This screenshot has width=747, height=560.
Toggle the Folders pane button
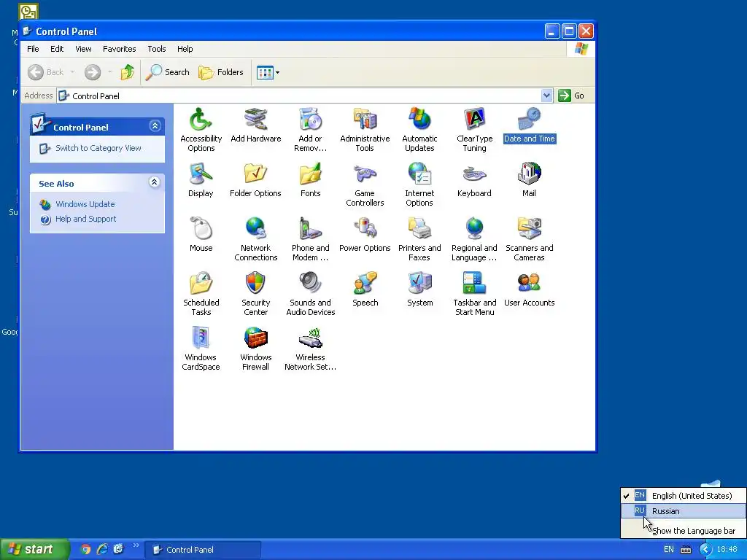click(221, 72)
